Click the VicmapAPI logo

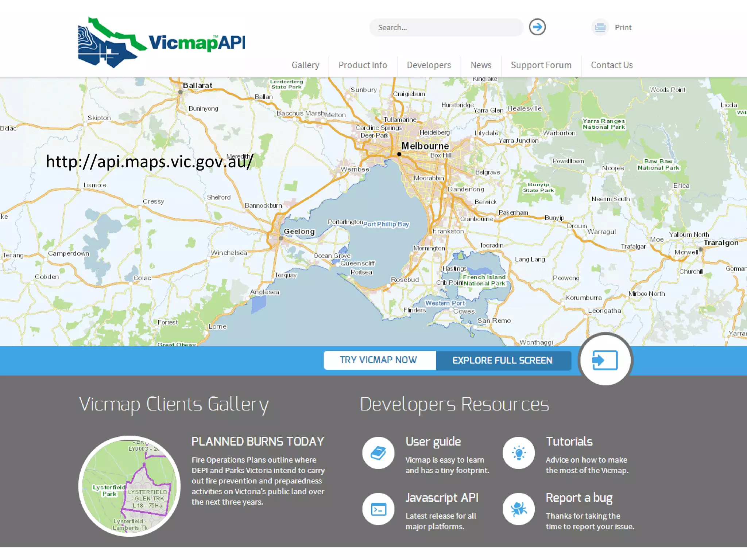click(x=161, y=43)
